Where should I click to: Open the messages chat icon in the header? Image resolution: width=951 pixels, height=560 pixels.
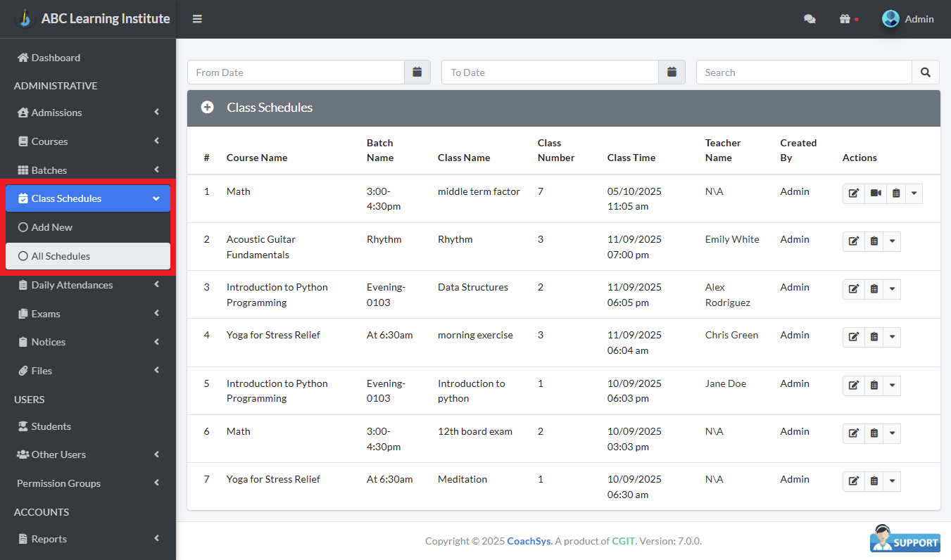pyautogui.click(x=810, y=19)
